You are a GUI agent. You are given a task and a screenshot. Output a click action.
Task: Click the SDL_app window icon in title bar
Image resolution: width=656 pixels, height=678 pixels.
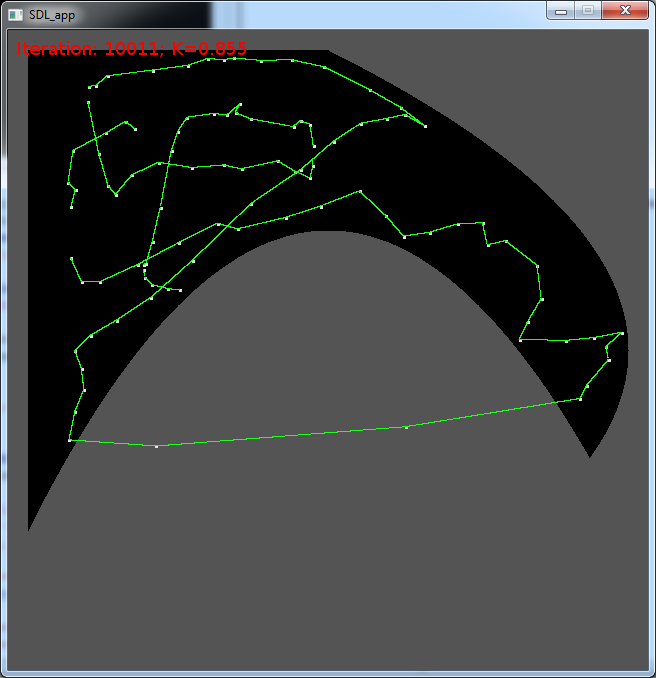[15, 14]
